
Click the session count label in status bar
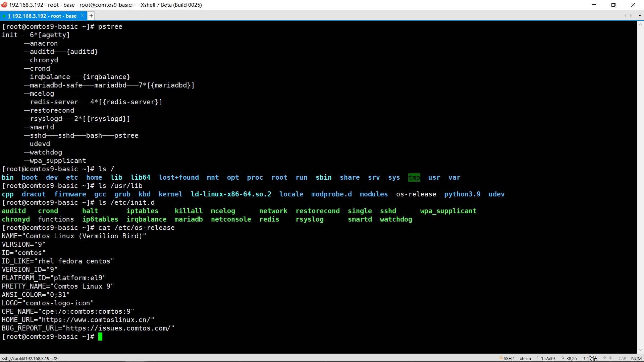coord(590,358)
